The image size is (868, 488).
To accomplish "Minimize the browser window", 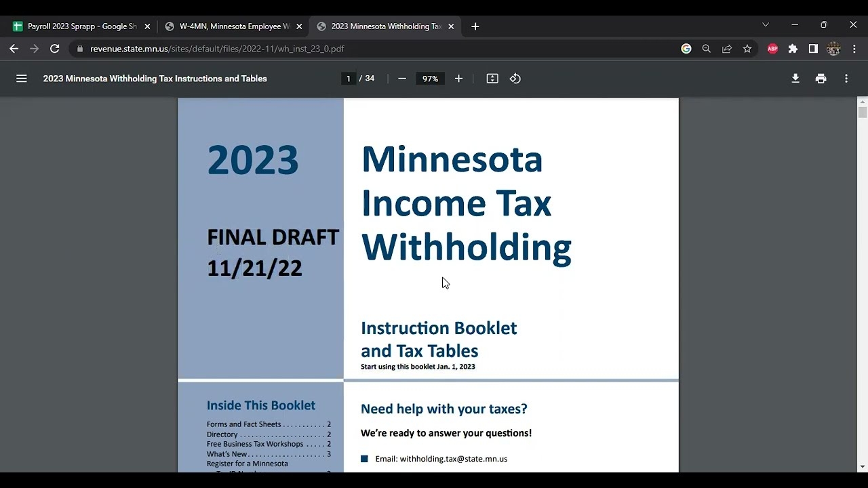I will pos(795,25).
